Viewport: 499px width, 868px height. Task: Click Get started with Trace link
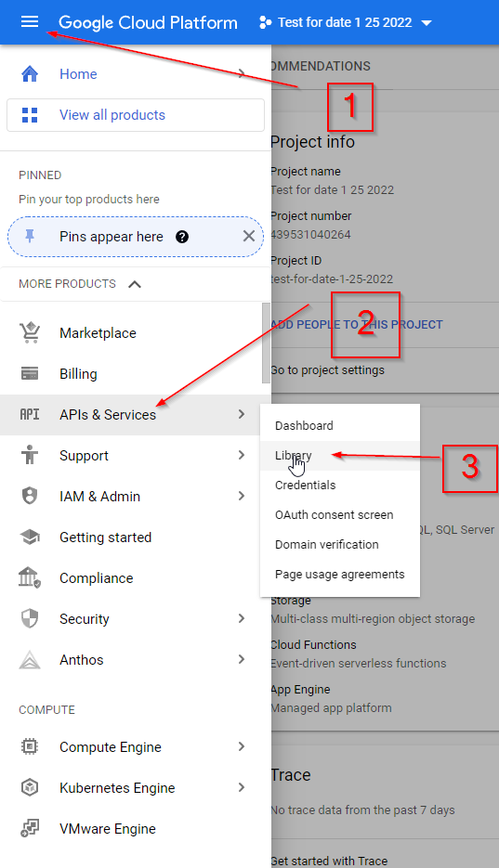[330, 861]
